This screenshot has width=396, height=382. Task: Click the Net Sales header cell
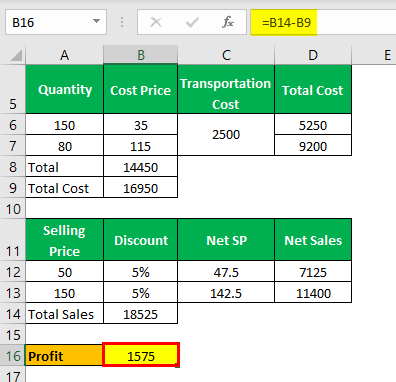tap(313, 240)
